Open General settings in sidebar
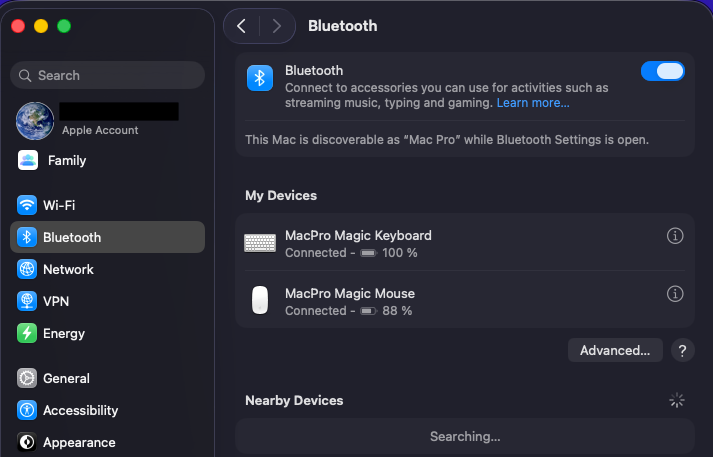713x457 pixels. (x=107, y=378)
